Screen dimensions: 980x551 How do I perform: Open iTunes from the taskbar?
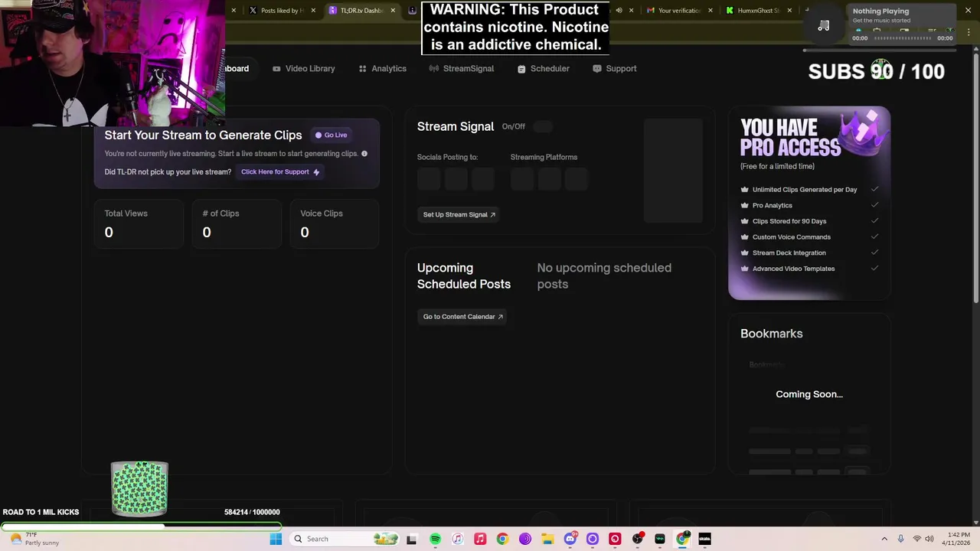coord(457,539)
